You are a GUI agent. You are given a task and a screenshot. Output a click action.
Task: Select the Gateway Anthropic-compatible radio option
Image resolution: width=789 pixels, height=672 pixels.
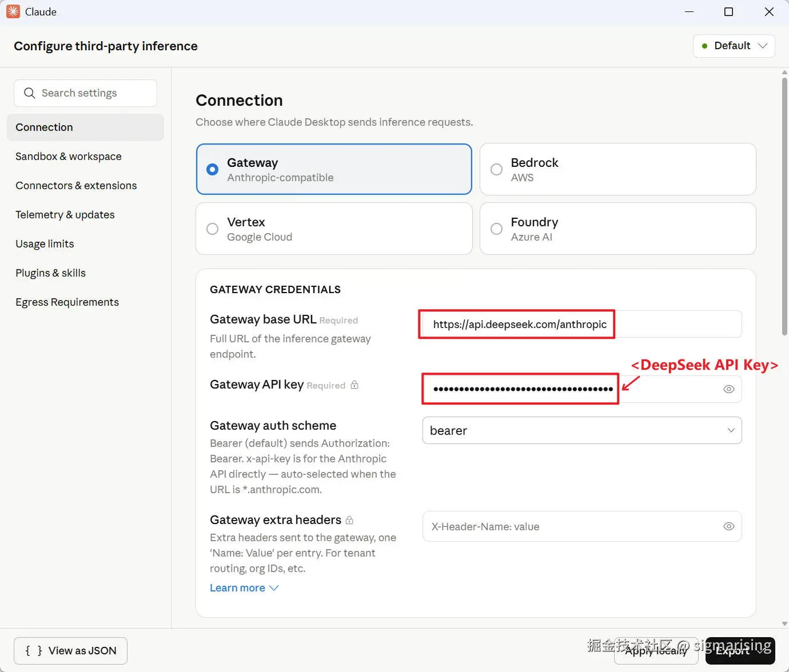coord(212,169)
